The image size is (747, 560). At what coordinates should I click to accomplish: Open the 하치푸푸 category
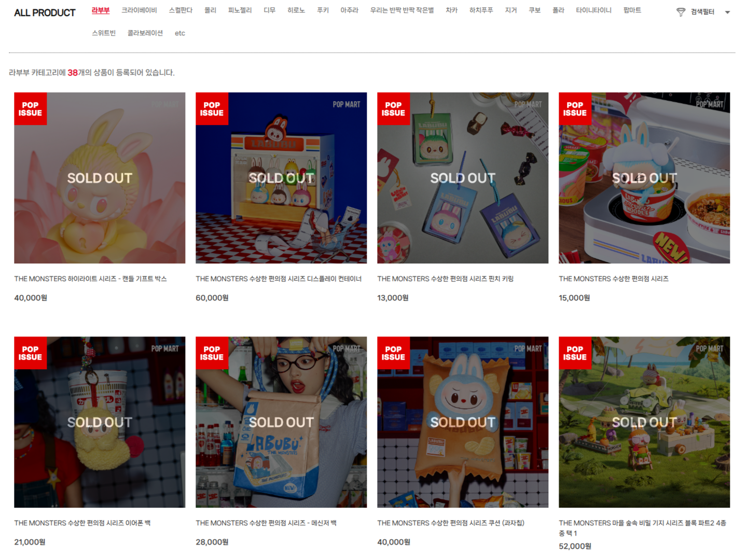click(x=481, y=10)
